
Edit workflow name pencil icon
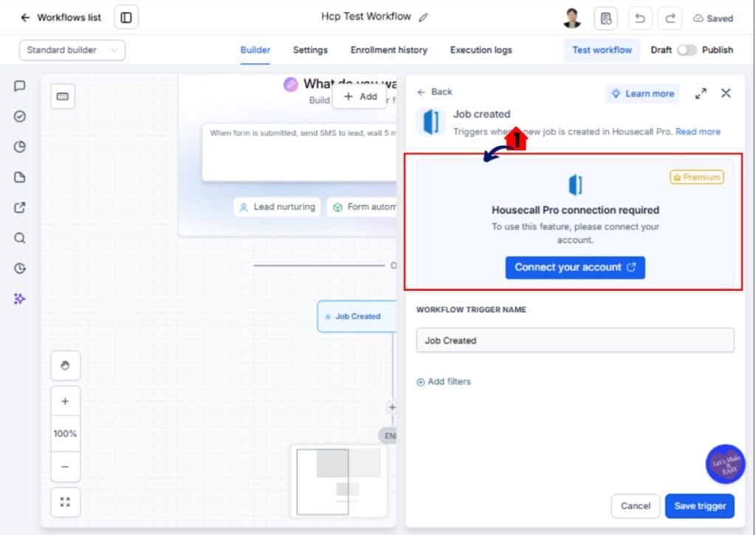point(423,18)
